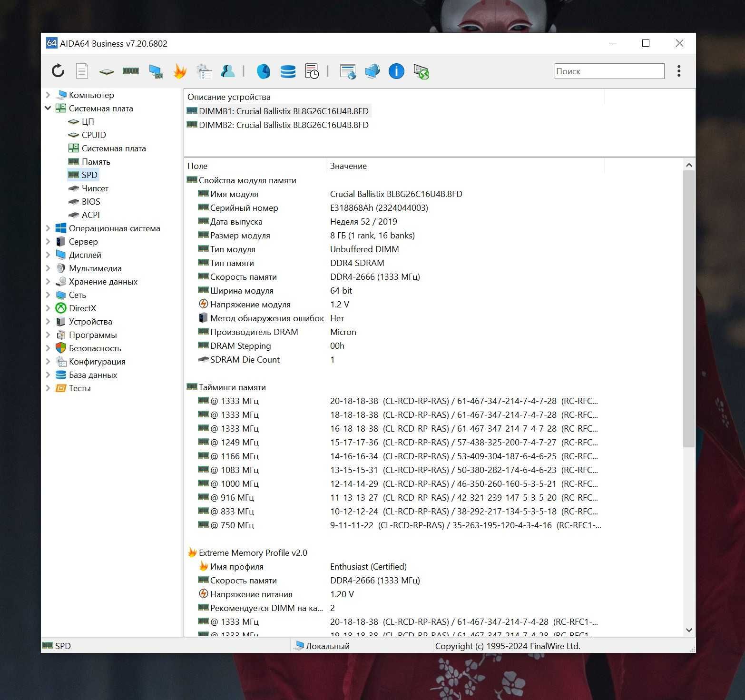This screenshot has width=745, height=700.
Task: Click the Поле column header
Action: [255, 166]
